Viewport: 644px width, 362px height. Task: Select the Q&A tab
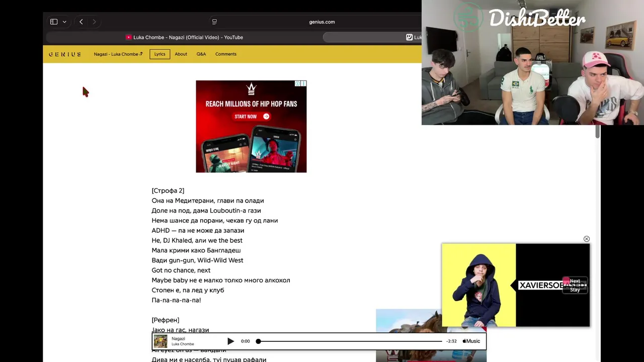point(201,54)
